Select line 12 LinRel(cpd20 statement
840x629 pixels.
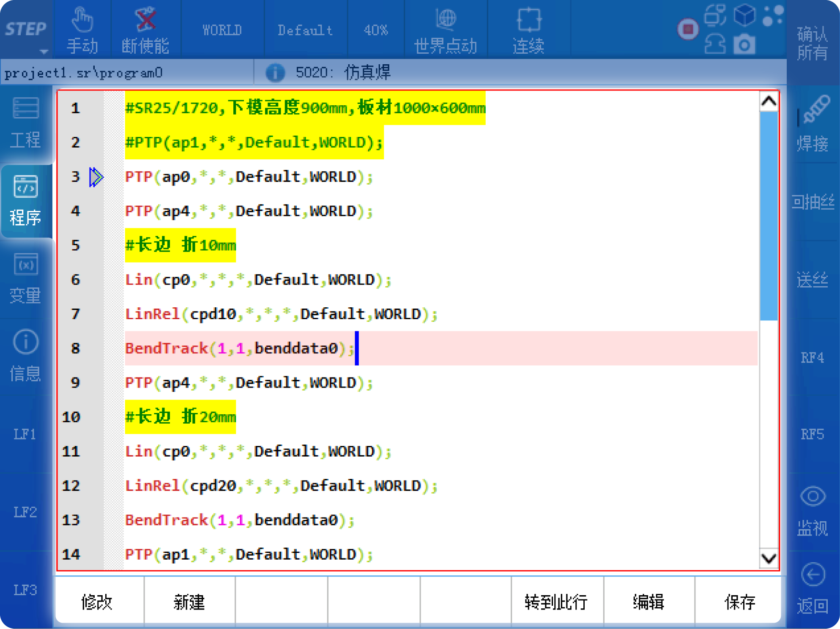[282, 486]
